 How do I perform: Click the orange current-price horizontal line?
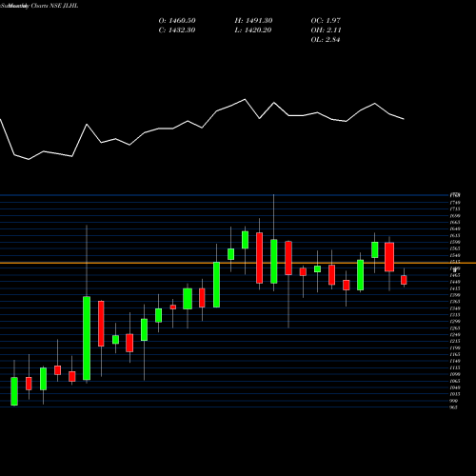click(x=238, y=263)
